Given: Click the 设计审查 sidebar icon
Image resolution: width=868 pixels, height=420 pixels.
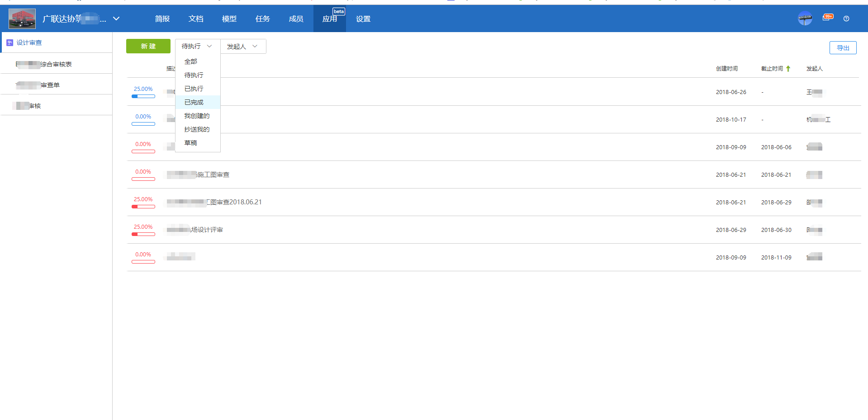Looking at the screenshot, I should pyautogui.click(x=10, y=42).
